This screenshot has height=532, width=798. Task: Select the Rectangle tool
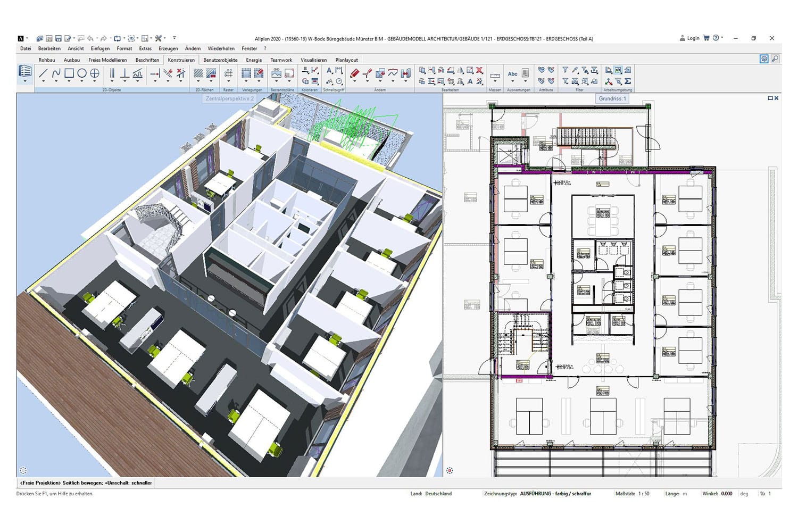coord(69,73)
